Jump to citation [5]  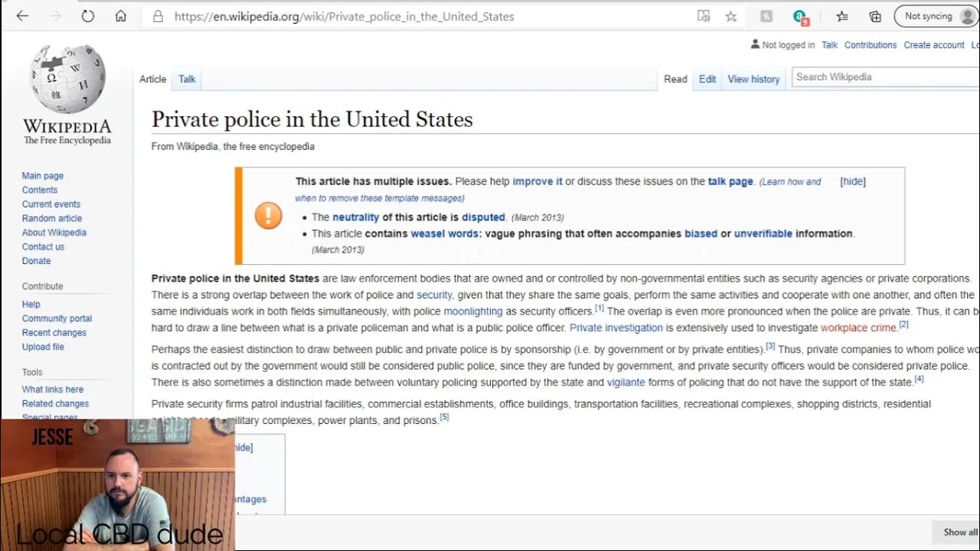pos(444,417)
